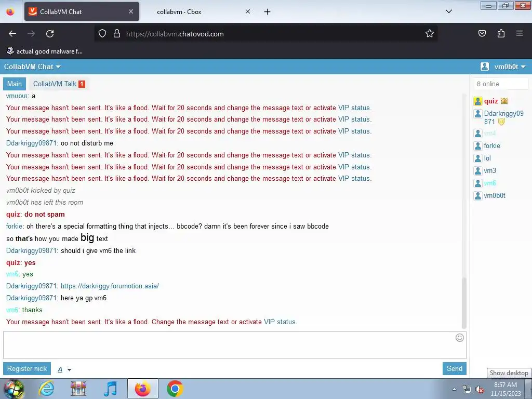Open the muted volume speaker tray icon
Viewport: 532px width, 399px height.
point(480,390)
